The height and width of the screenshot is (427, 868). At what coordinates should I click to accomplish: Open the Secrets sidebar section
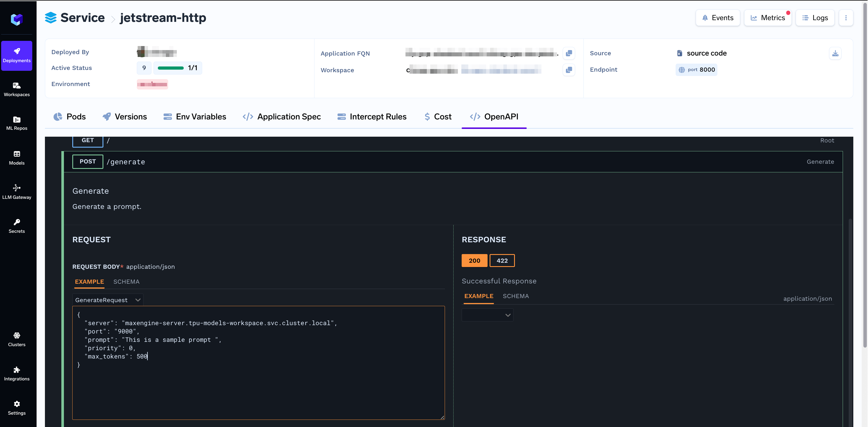pyautogui.click(x=16, y=226)
